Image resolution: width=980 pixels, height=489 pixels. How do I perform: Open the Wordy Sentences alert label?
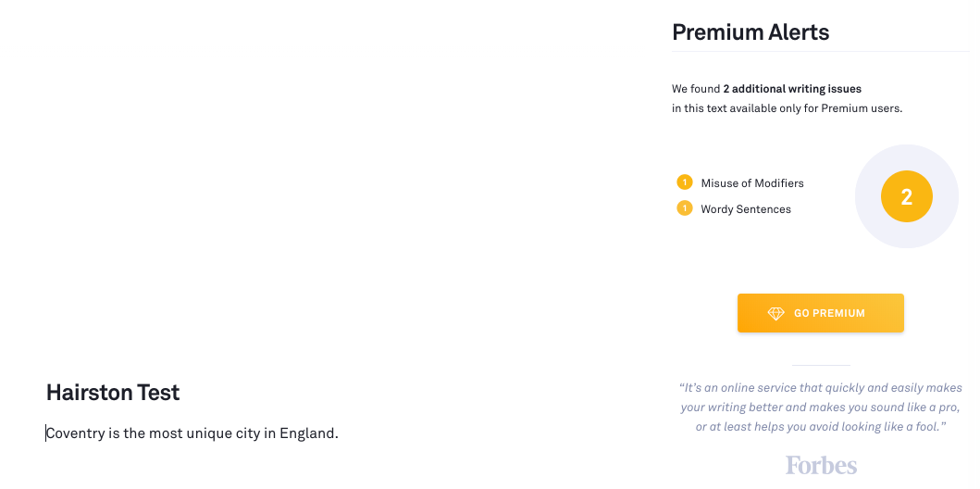[x=746, y=209]
